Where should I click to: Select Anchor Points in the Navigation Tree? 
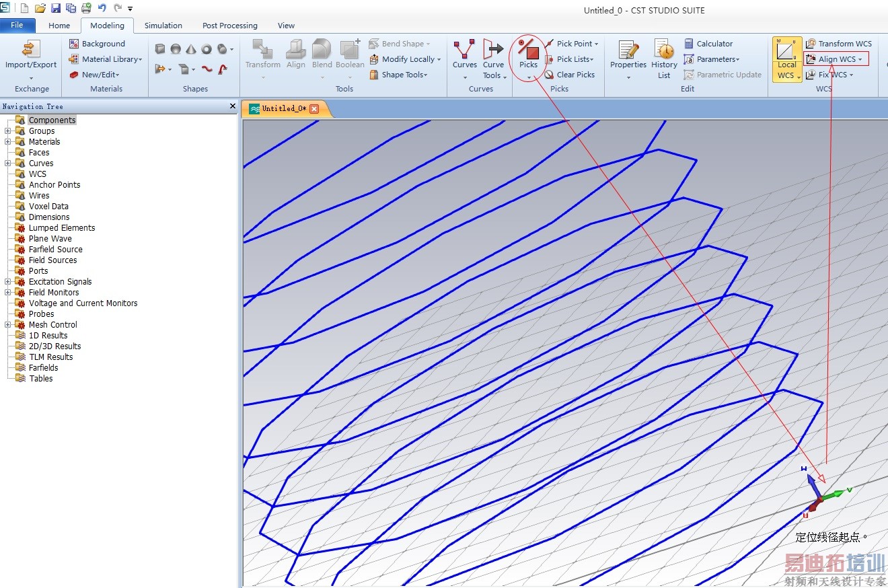tap(54, 185)
